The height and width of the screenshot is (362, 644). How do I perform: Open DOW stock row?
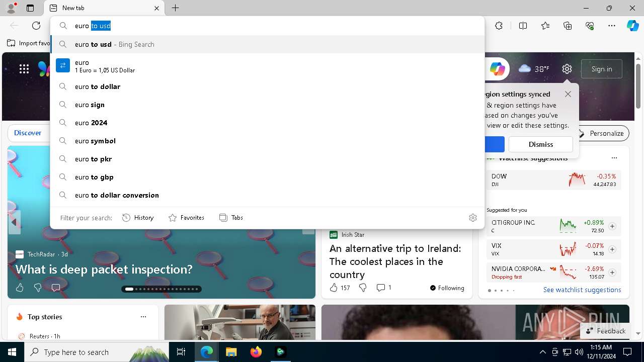coord(553,180)
